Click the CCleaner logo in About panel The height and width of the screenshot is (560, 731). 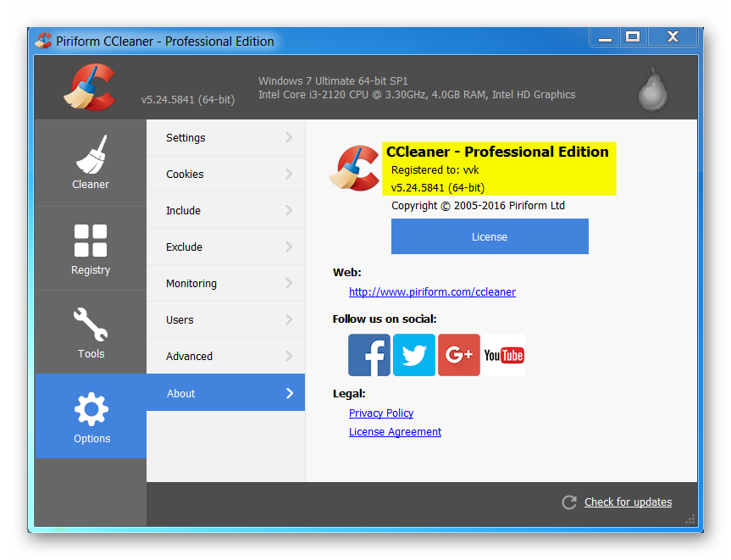pyautogui.click(x=354, y=168)
